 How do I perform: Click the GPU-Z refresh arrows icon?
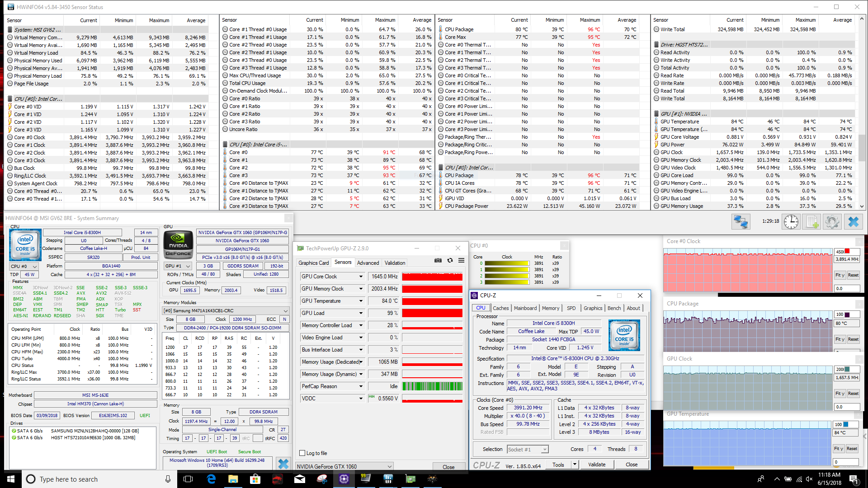click(x=450, y=260)
